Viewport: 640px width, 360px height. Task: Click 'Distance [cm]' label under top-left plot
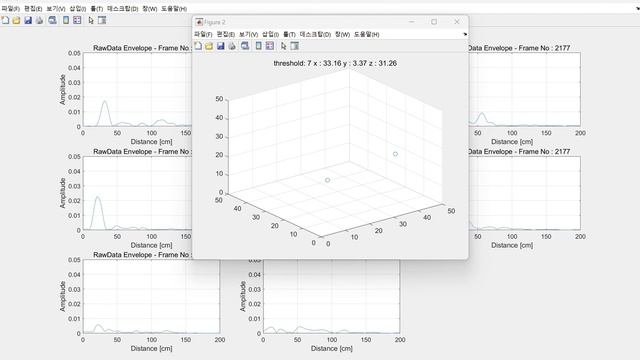click(x=151, y=142)
